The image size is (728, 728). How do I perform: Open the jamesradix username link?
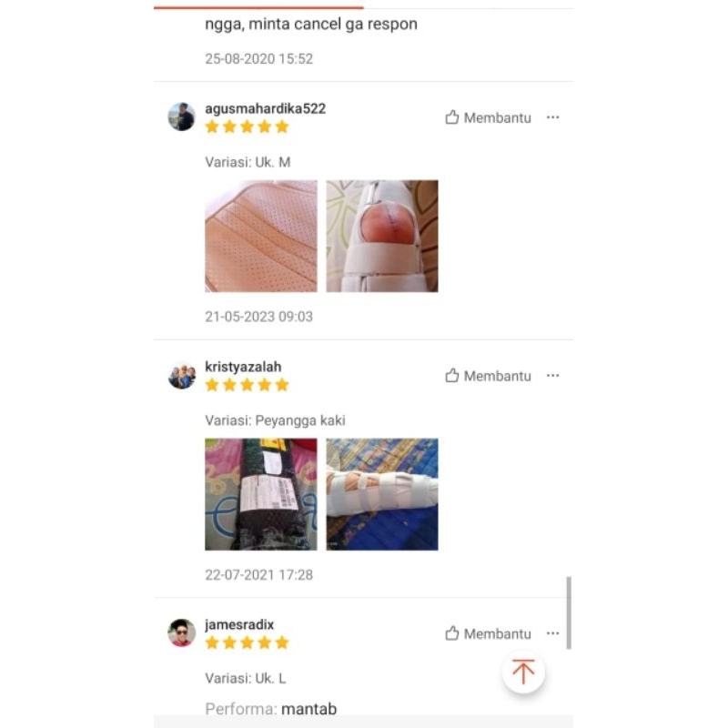point(239,624)
